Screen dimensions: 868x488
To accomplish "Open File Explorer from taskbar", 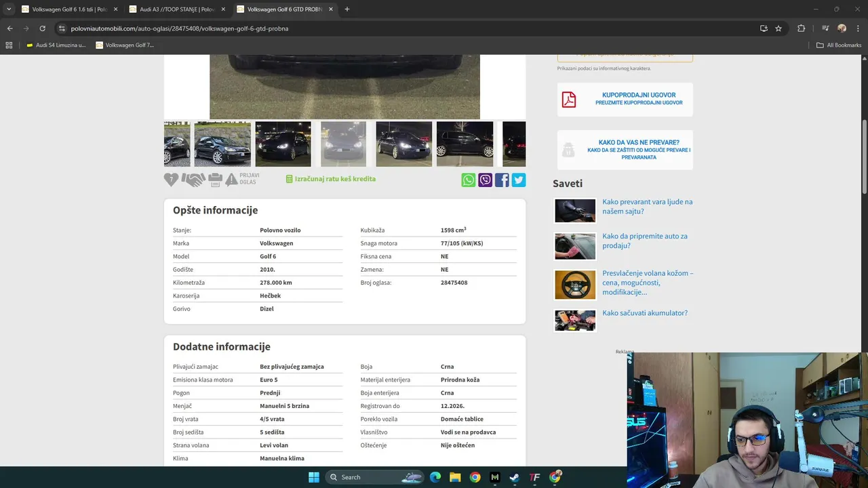I will tap(455, 477).
